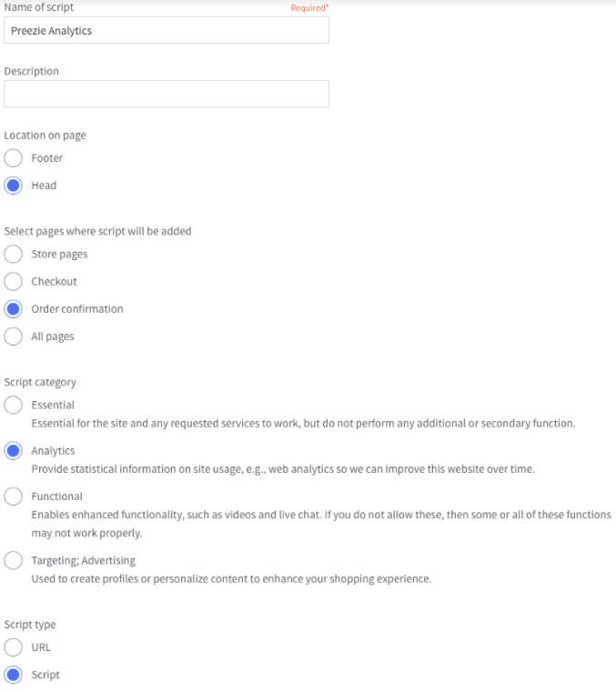Click the Footer label text
Image resolution: width=616 pixels, height=692 pixels.
click(47, 158)
